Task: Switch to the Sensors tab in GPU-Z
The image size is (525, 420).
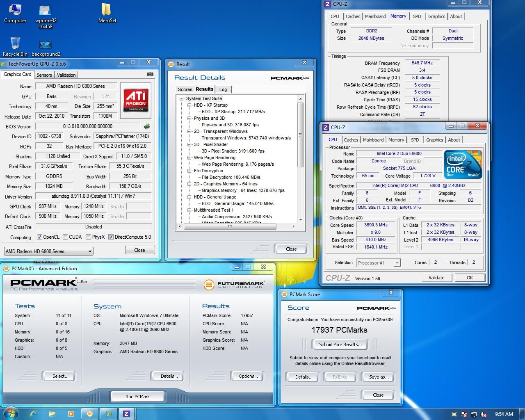Action: (44, 75)
